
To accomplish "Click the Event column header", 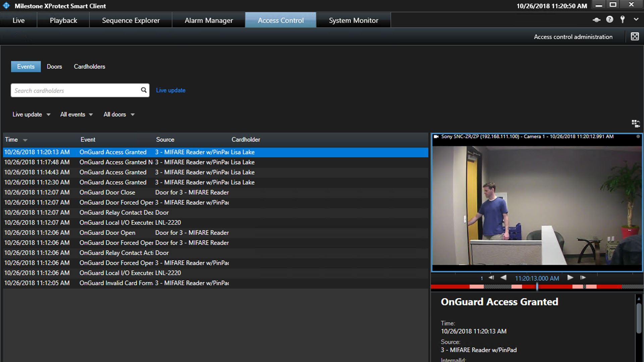I will click(x=88, y=139).
